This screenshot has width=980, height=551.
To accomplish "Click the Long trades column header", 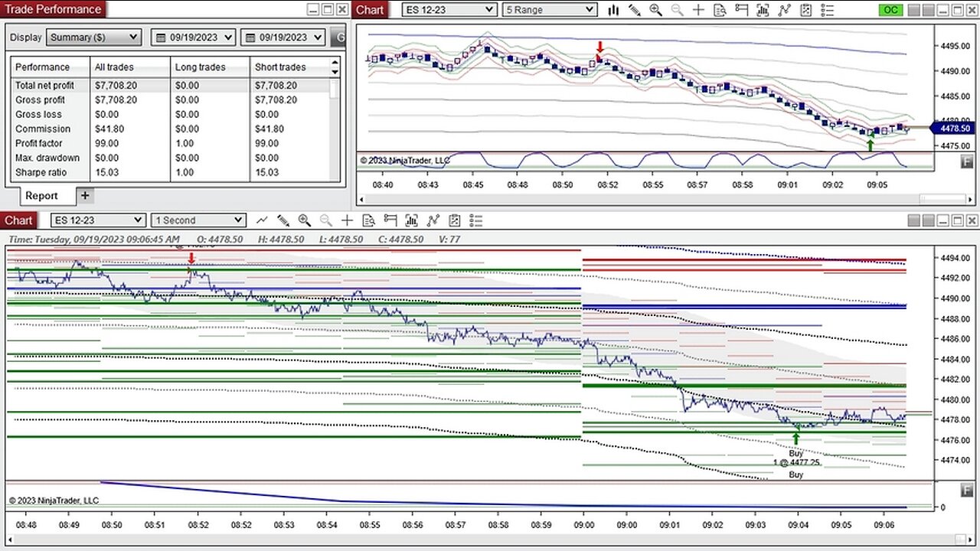I will (210, 67).
